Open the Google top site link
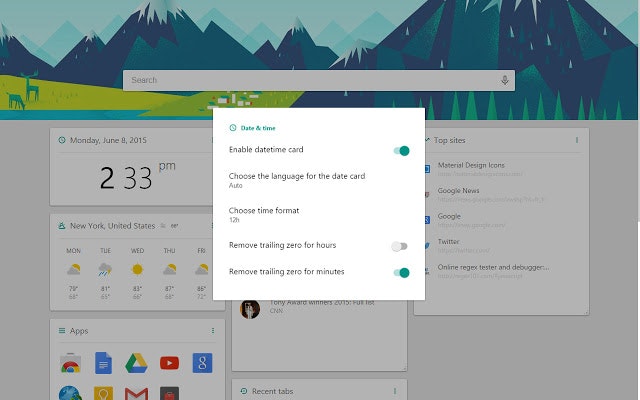The width and height of the screenshot is (640, 400). (449, 216)
